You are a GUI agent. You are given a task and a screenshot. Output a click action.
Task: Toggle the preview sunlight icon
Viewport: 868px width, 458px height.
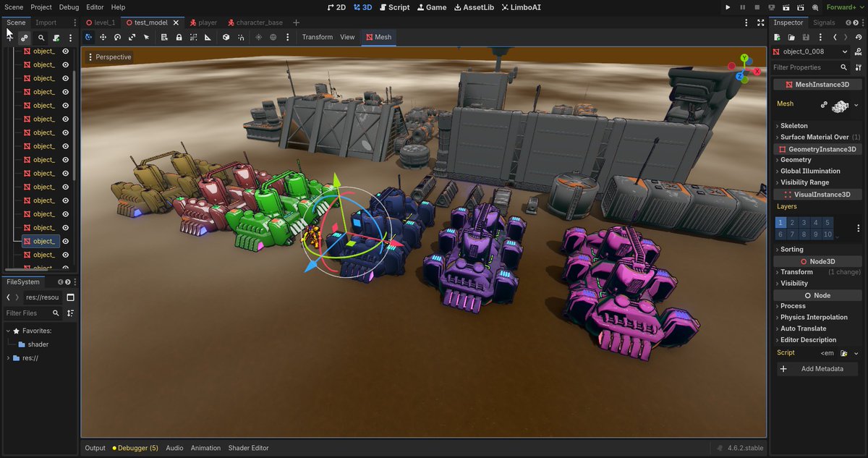(258, 37)
